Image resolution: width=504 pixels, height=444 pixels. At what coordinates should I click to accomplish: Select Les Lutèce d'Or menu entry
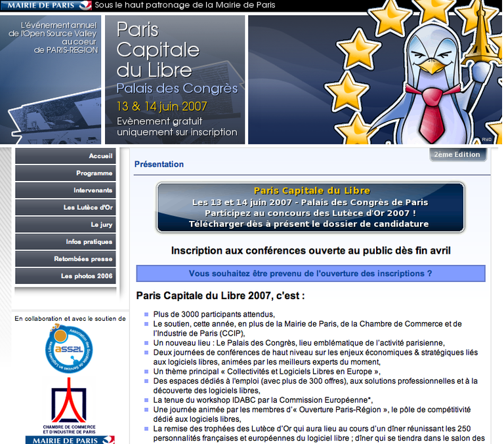[x=65, y=207]
